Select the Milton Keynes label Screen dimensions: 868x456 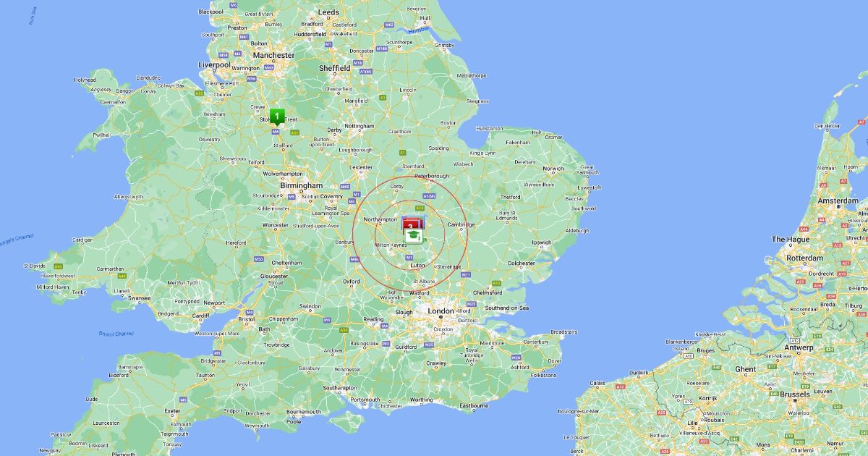pyautogui.click(x=391, y=245)
